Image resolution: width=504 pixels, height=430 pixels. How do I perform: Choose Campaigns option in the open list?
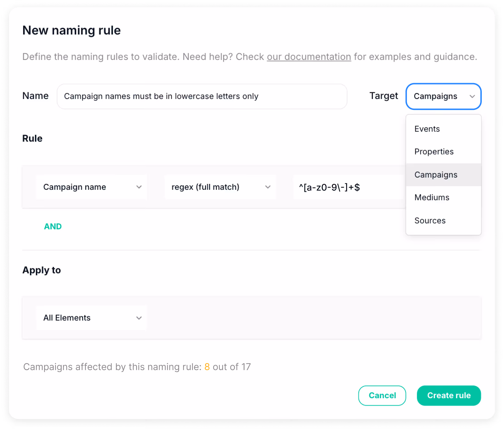[436, 175]
